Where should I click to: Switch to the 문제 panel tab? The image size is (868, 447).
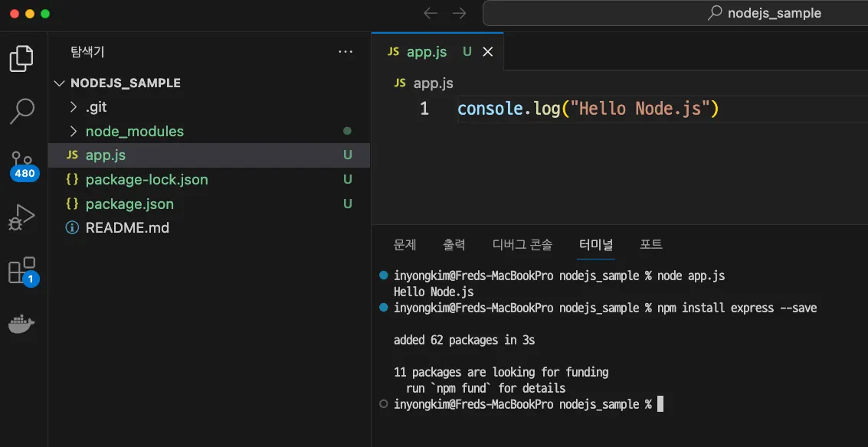pyautogui.click(x=405, y=245)
